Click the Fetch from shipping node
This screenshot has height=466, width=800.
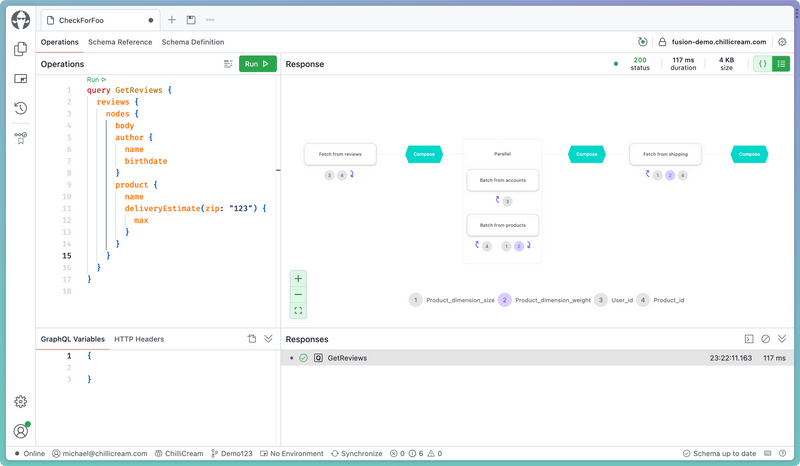click(x=665, y=154)
